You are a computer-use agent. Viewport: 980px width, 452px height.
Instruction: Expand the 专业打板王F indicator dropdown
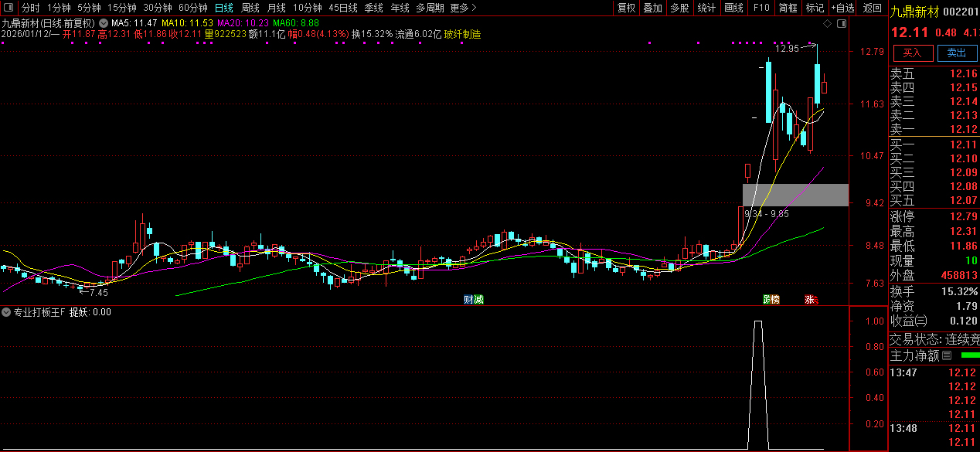pyautogui.click(x=5, y=313)
